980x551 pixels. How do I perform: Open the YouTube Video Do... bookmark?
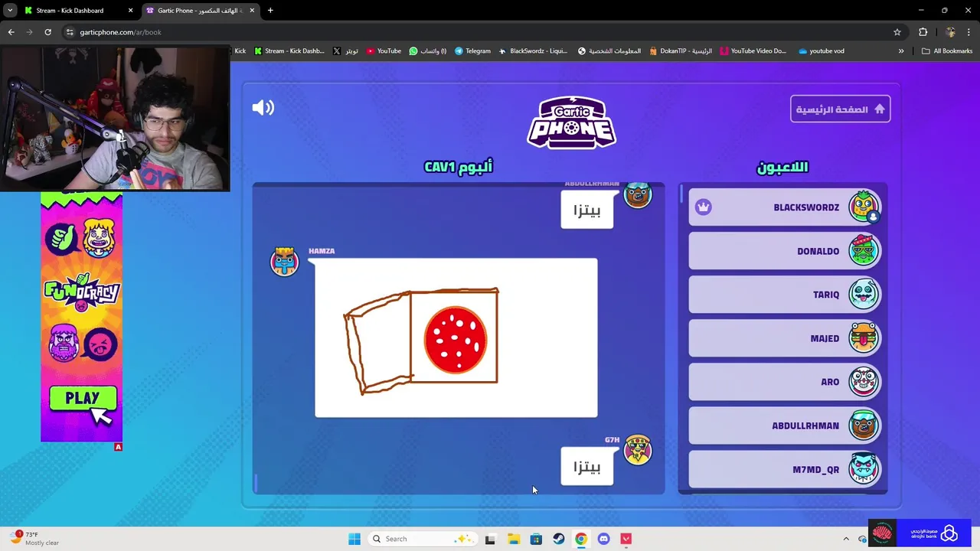coord(753,51)
